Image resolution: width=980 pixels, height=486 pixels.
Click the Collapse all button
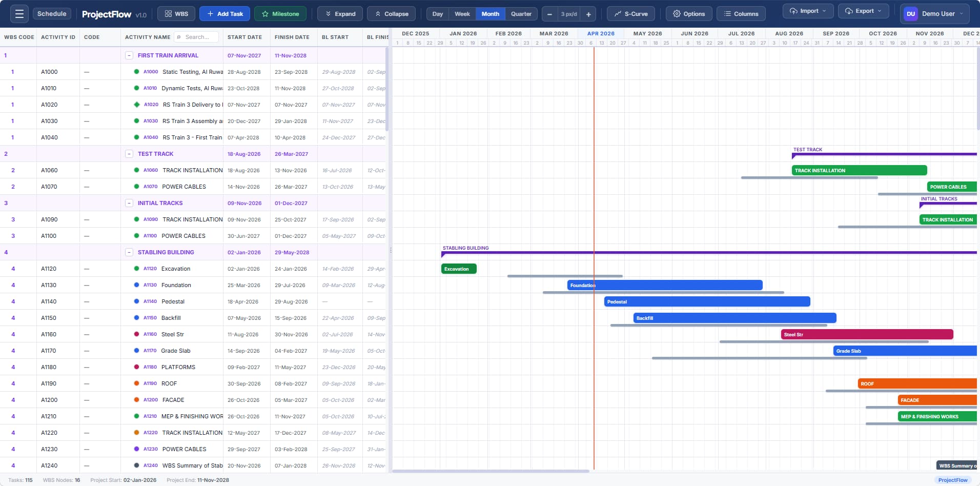tap(391, 13)
